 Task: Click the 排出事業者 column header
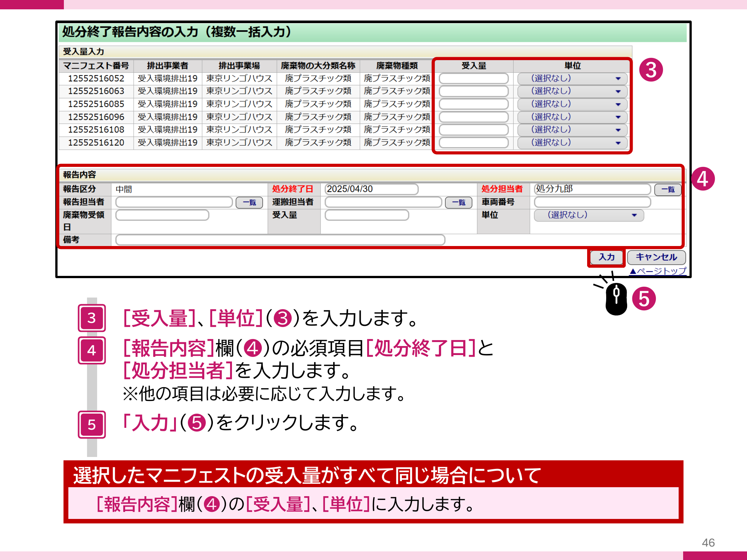pyautogui.click(x=168, y=66)
